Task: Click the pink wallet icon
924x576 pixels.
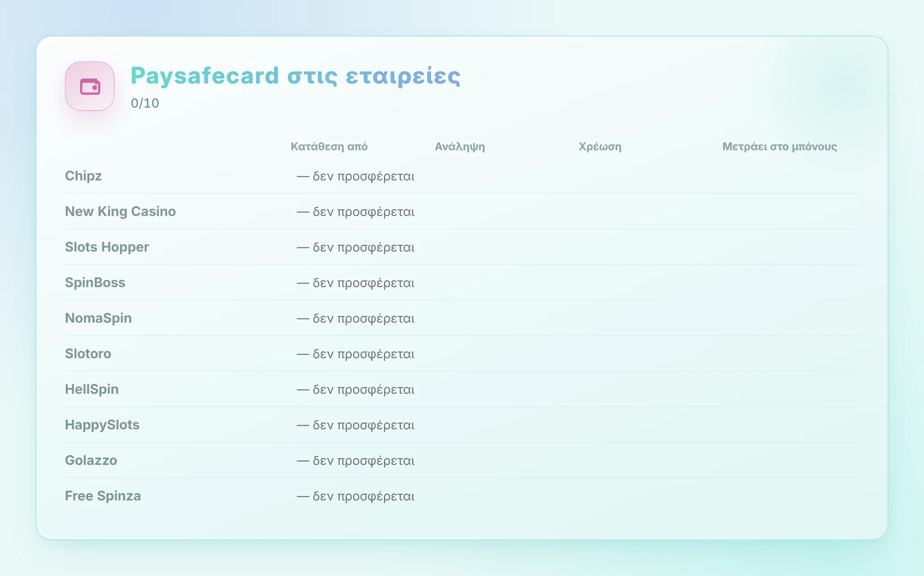Action: (90, 86)
